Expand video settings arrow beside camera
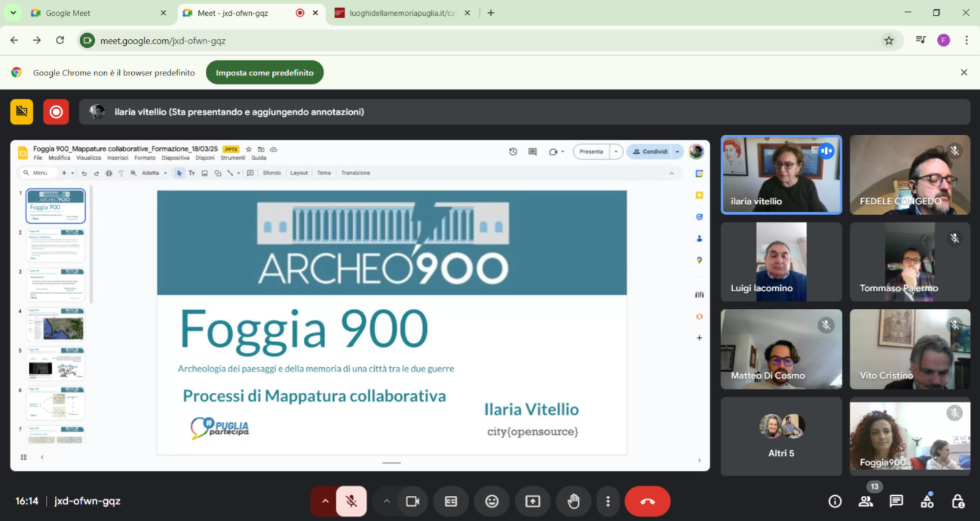 [x=386, y=501]
